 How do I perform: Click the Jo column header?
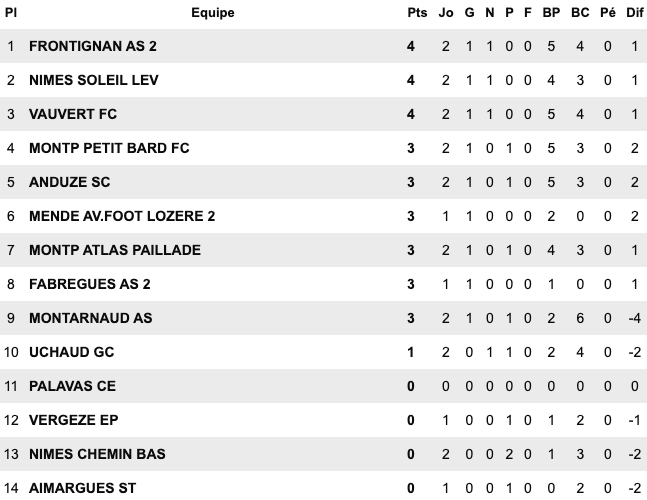click(446, 13)
